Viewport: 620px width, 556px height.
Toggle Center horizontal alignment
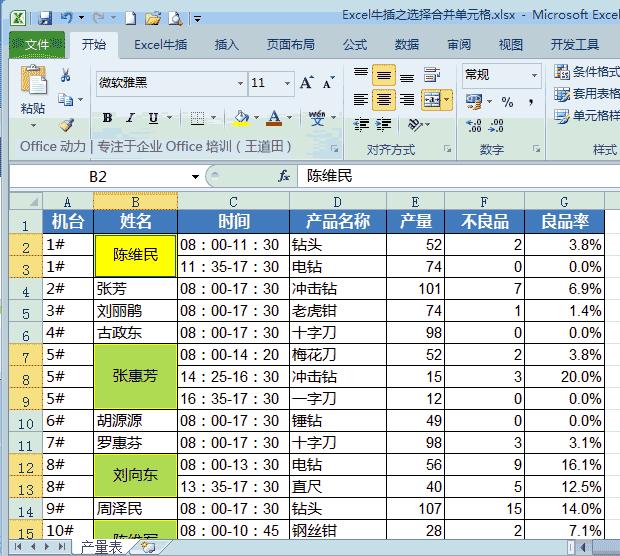384,99
